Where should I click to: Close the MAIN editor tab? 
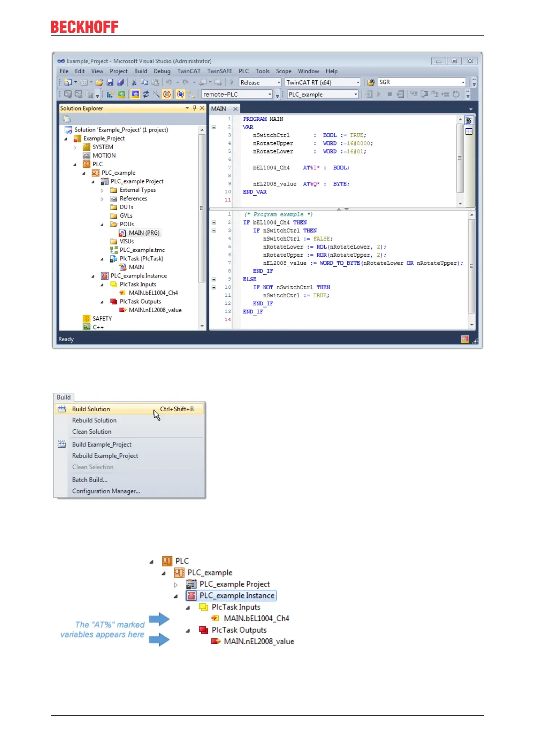tap(235, 109)
